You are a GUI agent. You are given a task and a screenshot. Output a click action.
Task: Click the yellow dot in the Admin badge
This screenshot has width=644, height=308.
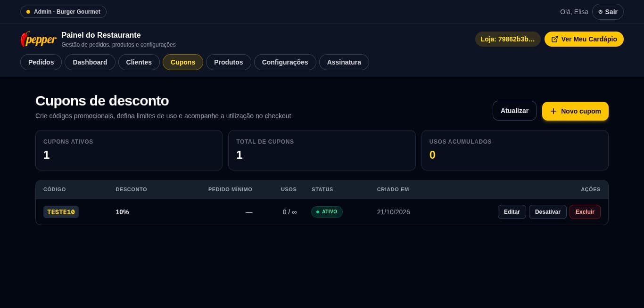pos(28,12)
